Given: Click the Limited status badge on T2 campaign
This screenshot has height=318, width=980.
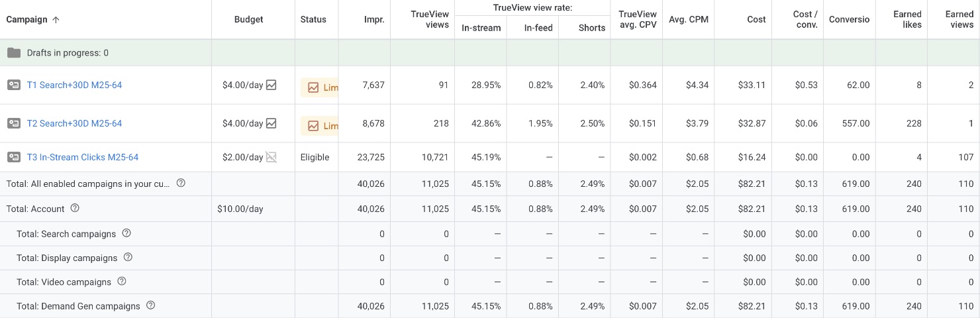Looking at the screenshot, I should point(320,126).
